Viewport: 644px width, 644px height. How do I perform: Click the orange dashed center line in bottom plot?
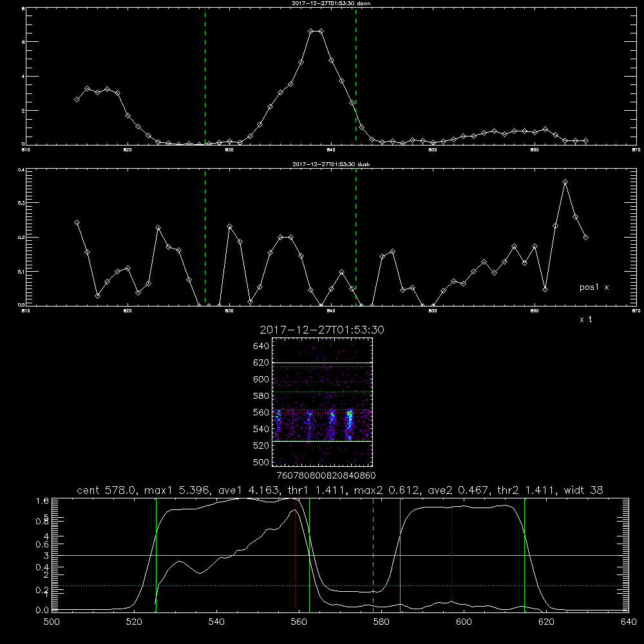(x=373, y=554)
